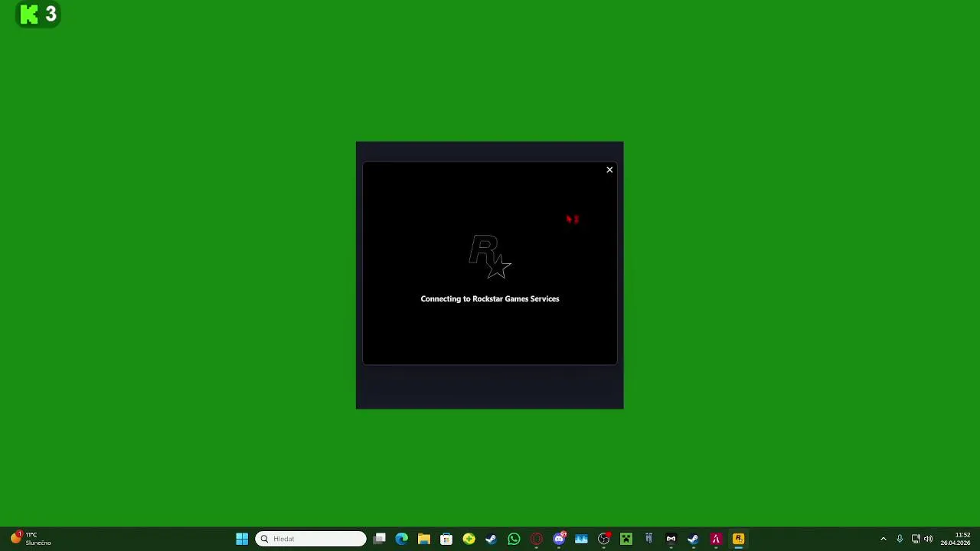
Task: Switch to Rockstar Games Launcher taskbar icon
Action: pyautogui.click(x=738, y=539)
